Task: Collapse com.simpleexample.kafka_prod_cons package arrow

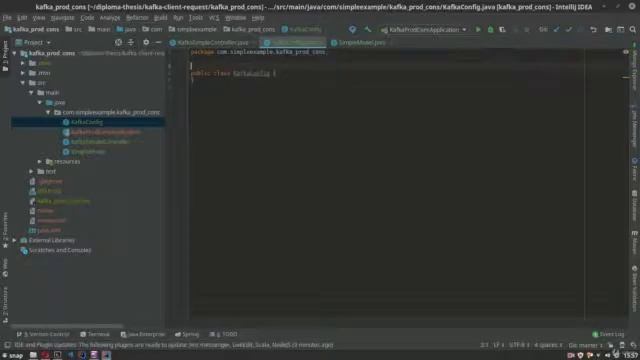Action: point(48,112)
